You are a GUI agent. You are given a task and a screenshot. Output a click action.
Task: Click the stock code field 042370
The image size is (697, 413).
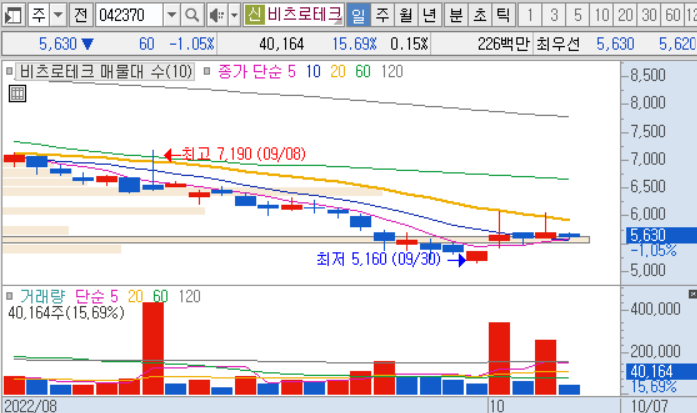[129, 15]
